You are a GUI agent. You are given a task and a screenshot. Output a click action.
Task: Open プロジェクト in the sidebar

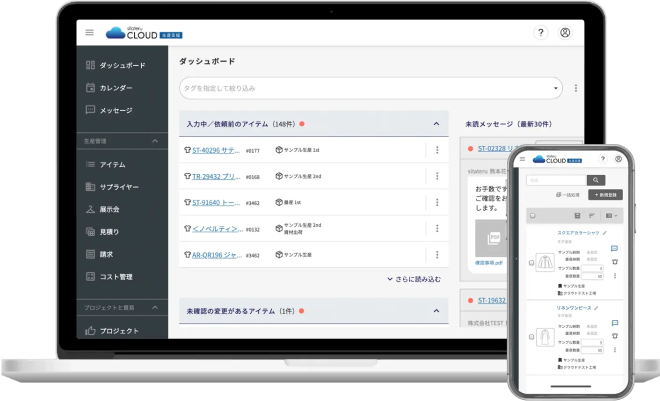(112, 331)
